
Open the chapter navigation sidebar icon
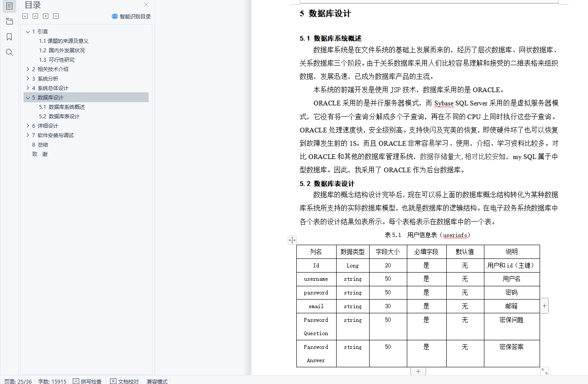pyautogui.click(x=9, y=21)
